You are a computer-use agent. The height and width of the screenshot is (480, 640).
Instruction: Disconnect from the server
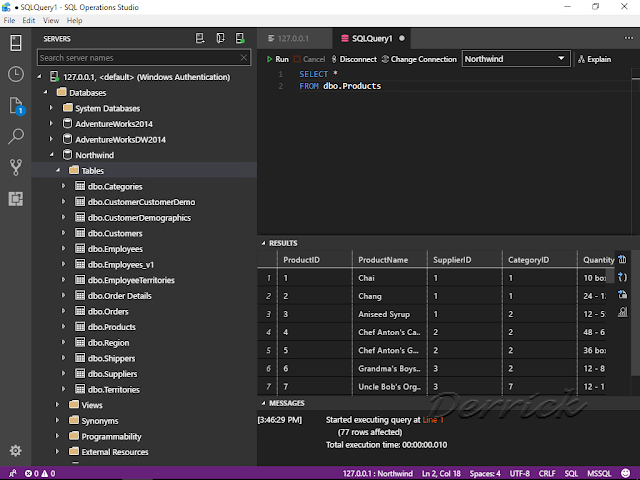click(x=354, y=59)
